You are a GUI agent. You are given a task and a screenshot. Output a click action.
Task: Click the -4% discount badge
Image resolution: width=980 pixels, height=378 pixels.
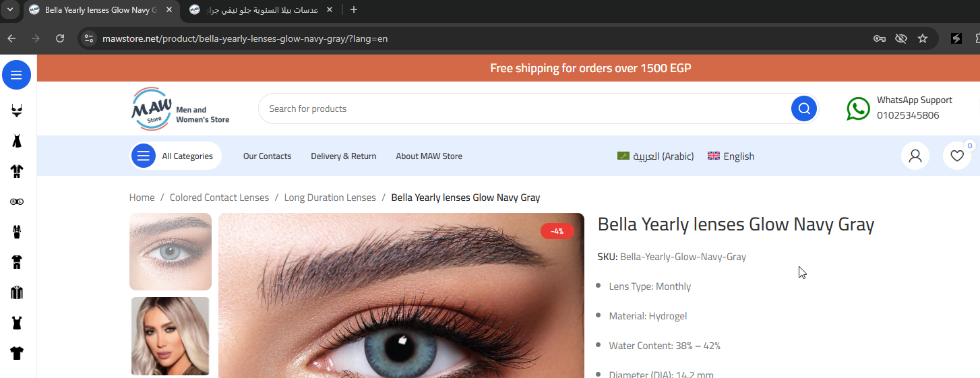pyautogui.click(x=557, y=231)
